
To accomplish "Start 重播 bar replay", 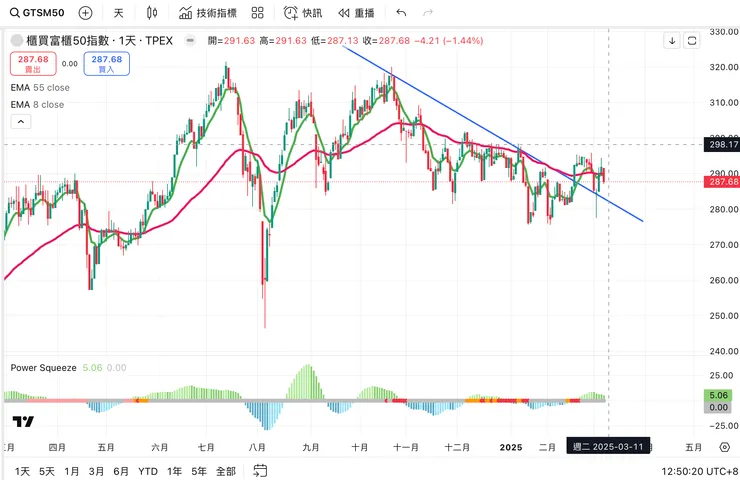I will [356, 13].
